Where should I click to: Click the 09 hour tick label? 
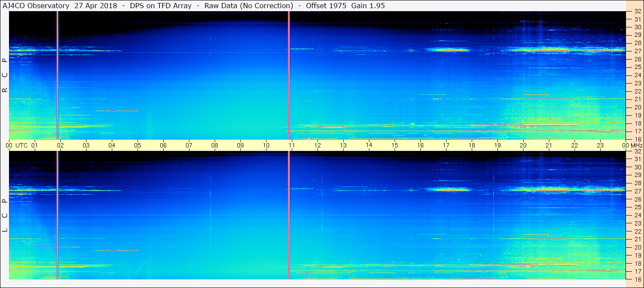(x=240, y=145)
